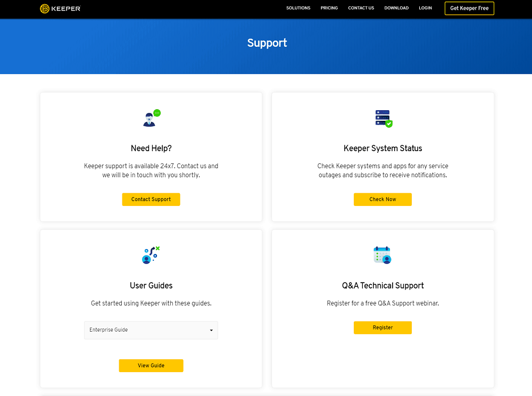Open the Download nav link
The height and width of the screenshot is (396, 532).
(x=396, y=8)
